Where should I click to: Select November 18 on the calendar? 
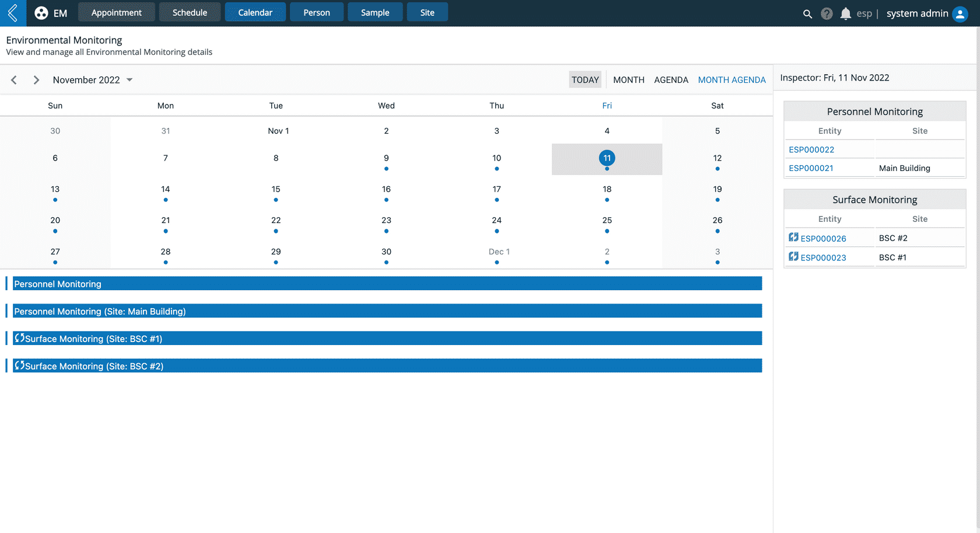tap(607, 189)
